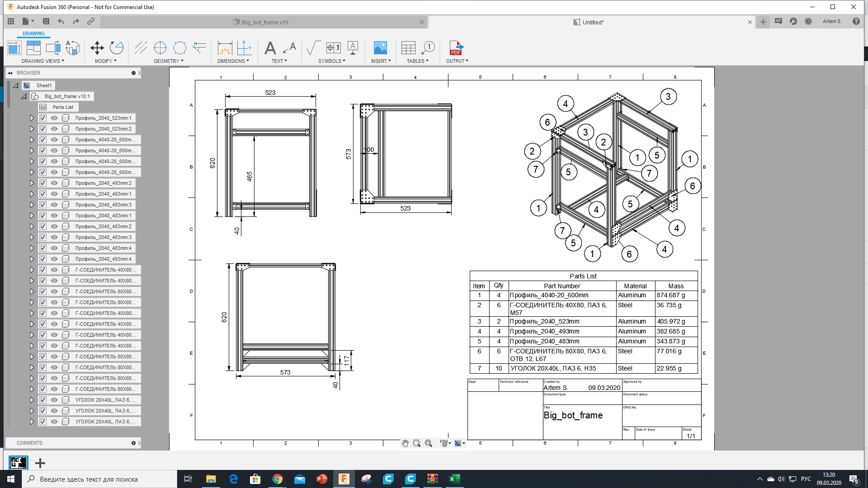Add a new sheet with the plus button
The height and width of the screenshot is (488, 868).
pyautogui.click(x=40, y=463)
